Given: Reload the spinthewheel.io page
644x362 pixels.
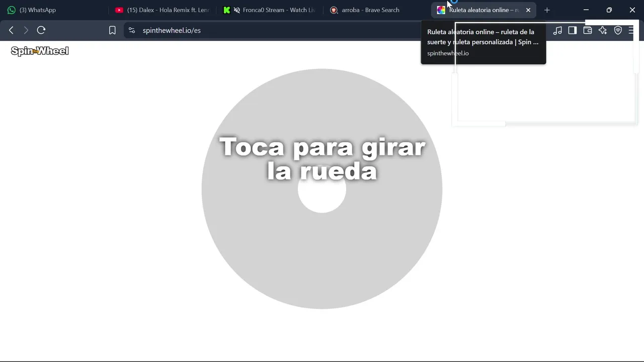Looking at the screenshot, I should [41, 30].
